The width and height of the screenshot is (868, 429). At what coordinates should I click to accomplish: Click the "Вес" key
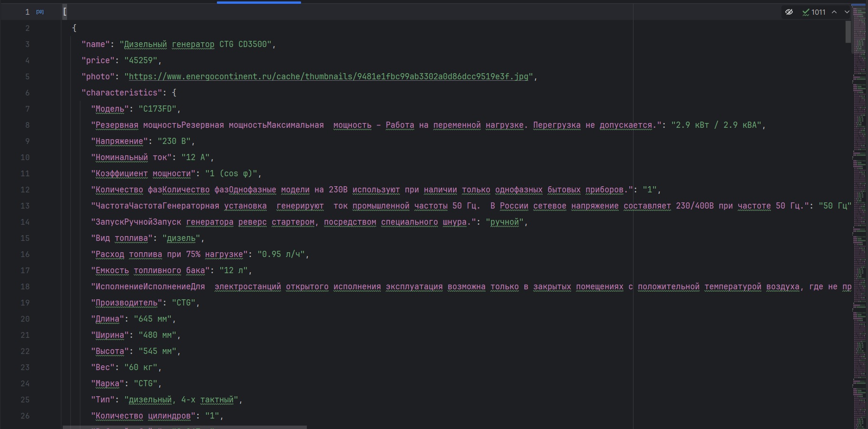(103, 367)
